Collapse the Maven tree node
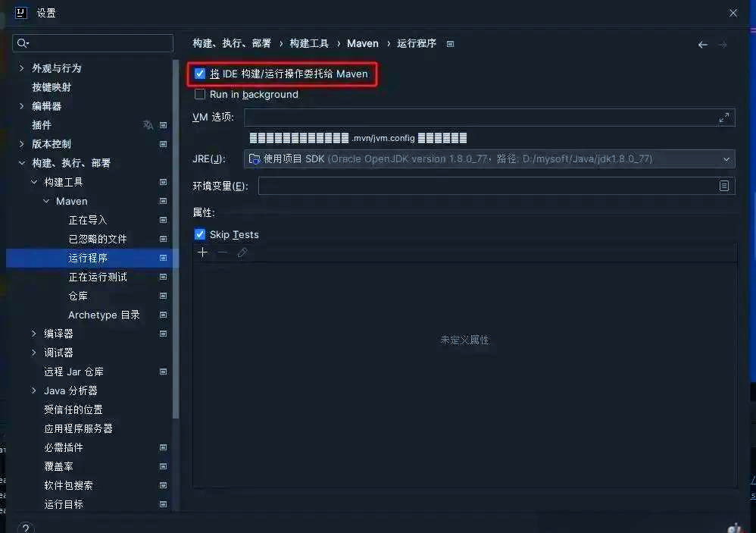 point(45,201)
